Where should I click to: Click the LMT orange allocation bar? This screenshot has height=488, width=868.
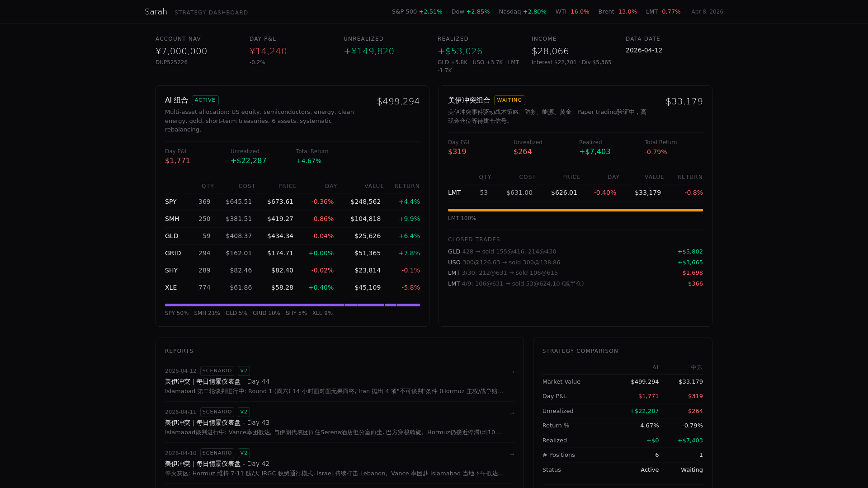coord(576,210)
